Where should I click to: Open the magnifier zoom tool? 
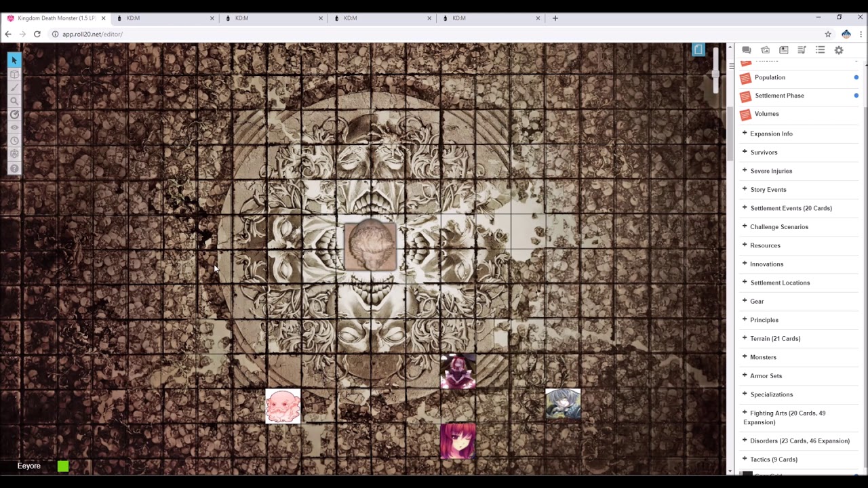pos(14,101)
